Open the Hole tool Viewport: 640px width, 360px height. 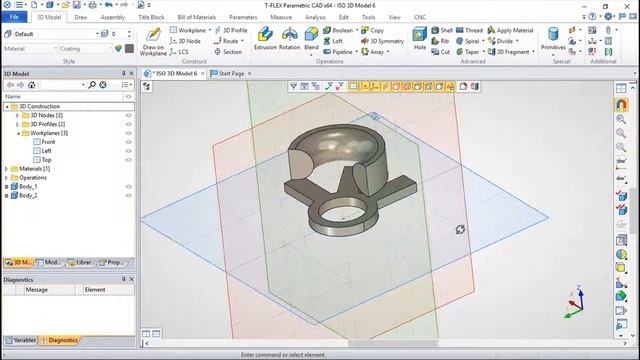pos(419,39)
